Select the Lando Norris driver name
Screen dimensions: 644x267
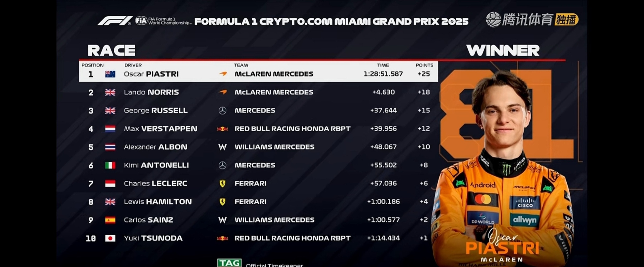(151, 92)
